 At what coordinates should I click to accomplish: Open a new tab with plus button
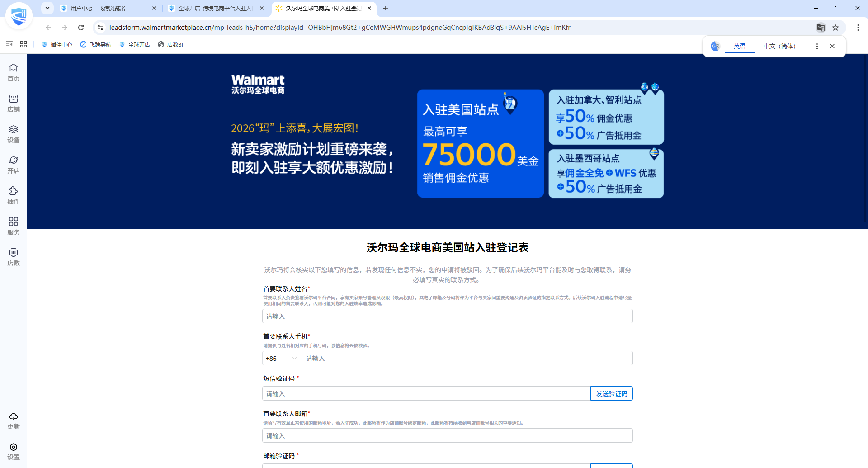coord(386,8)
